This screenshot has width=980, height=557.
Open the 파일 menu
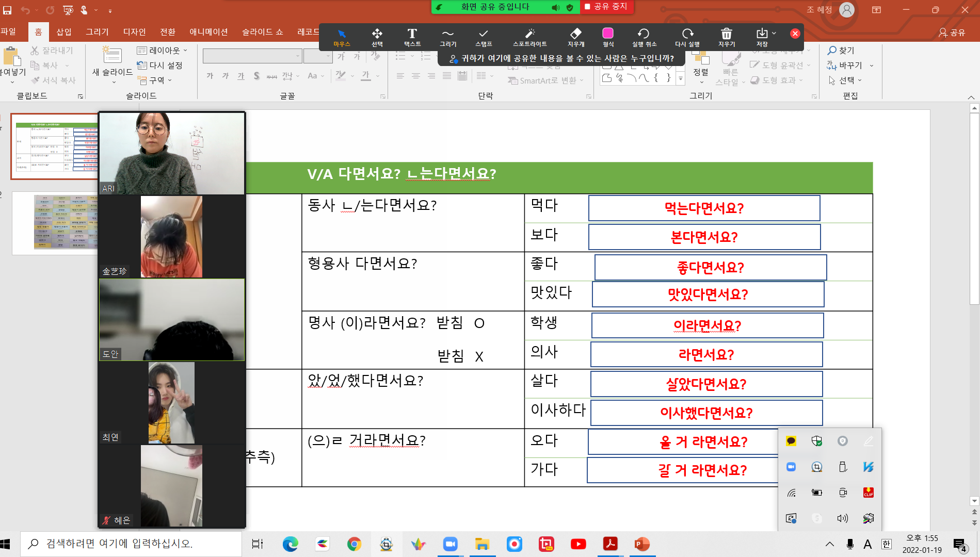(x=9, y=32)
